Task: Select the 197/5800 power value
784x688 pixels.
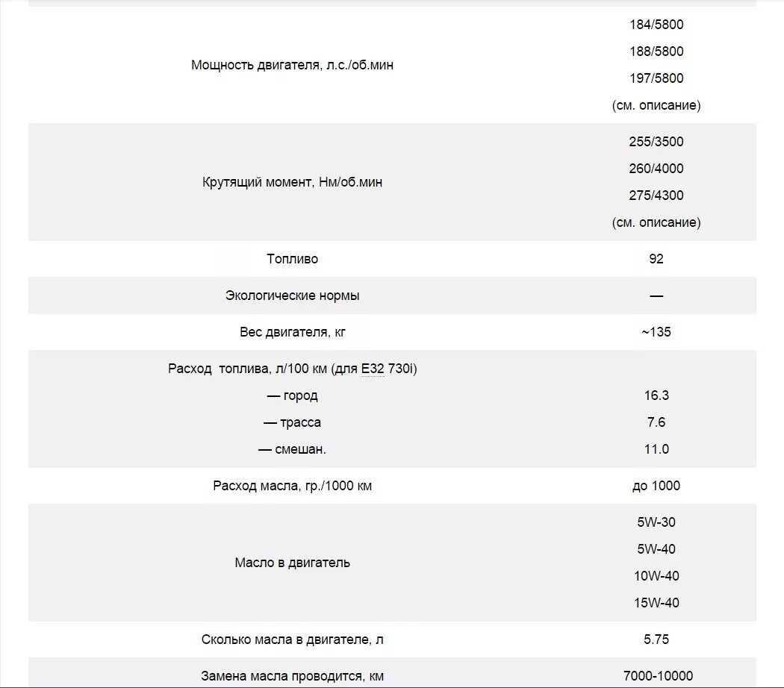Action: (x=656, y=78)
